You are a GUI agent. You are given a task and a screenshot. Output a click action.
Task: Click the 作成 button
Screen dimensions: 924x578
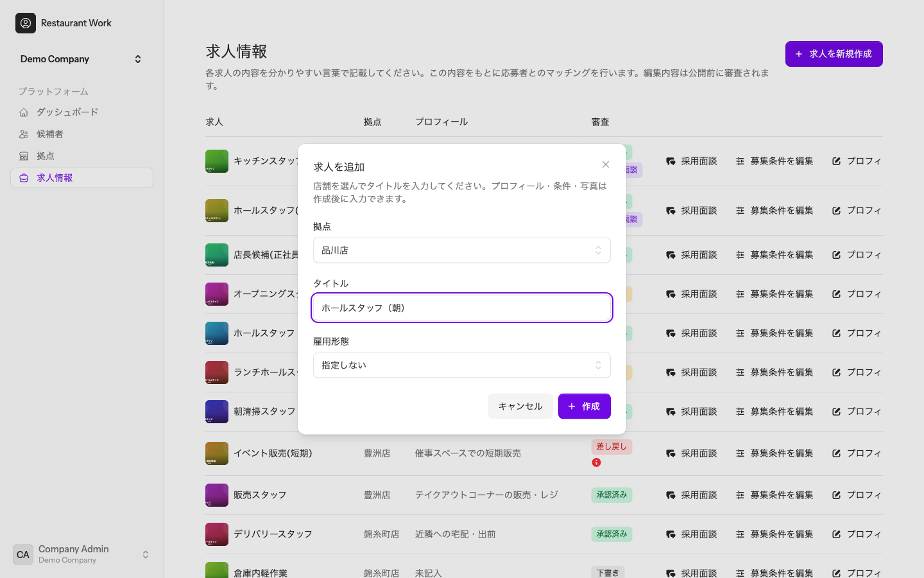(584, 406)
